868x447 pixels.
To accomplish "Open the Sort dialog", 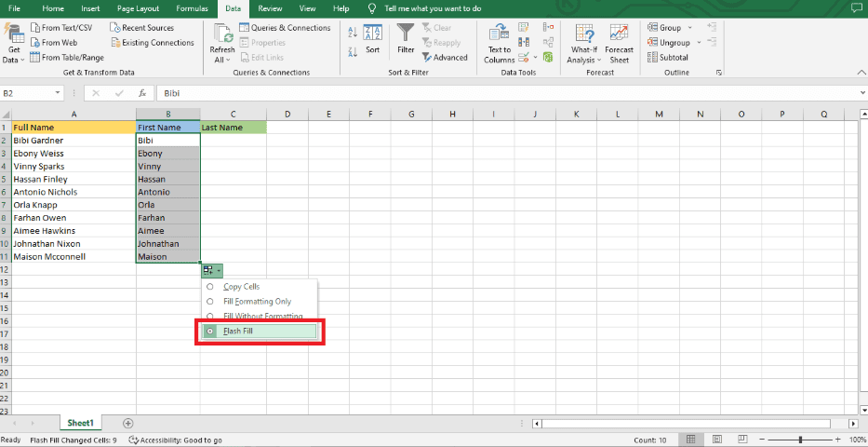I will click(372, 39).
